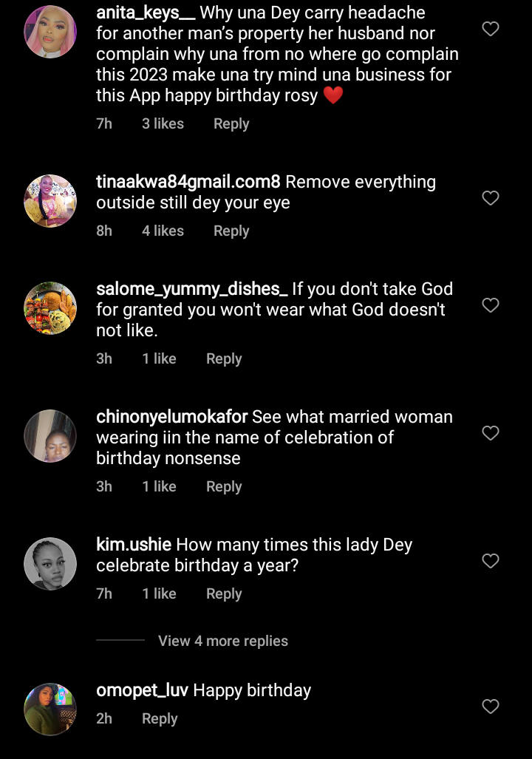Screen dimensions: 532x759
Task: Reply to salome_yummy_dishes_'s comment
Action: pos(223,358)
